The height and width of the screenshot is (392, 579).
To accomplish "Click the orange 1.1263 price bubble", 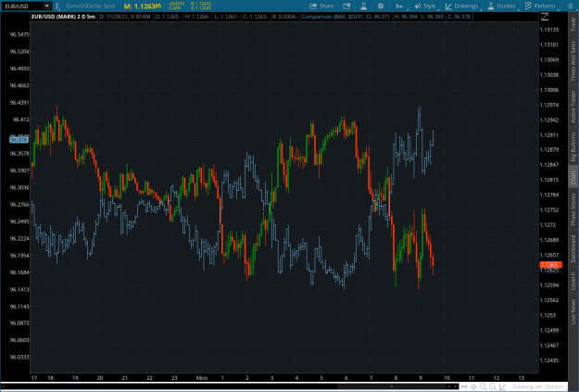I will (550, 265).
